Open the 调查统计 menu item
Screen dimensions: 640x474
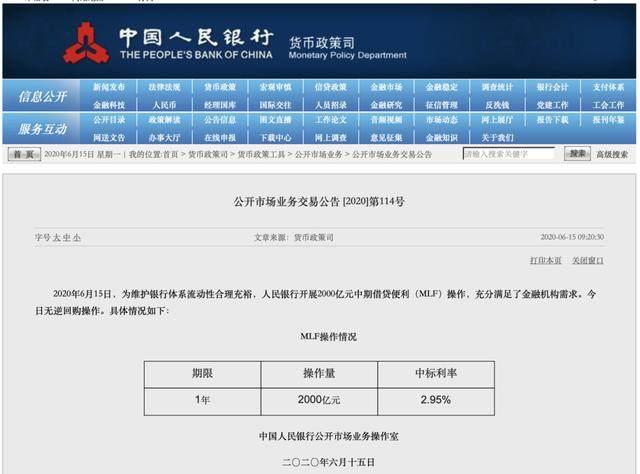(497, 87)
